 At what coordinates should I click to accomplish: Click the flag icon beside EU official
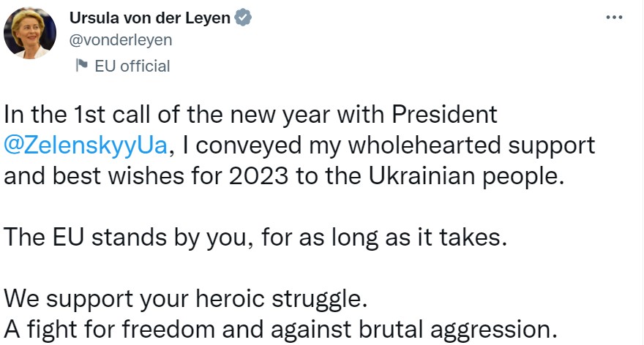pyautogui.click(x=82, y=66)
